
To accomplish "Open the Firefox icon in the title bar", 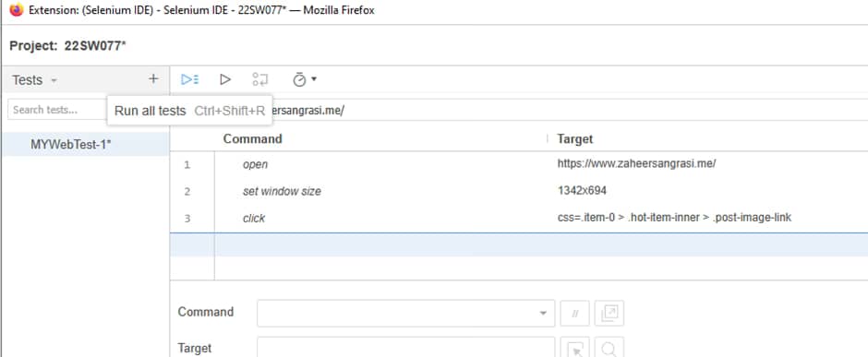I will (x=16, y=10).
